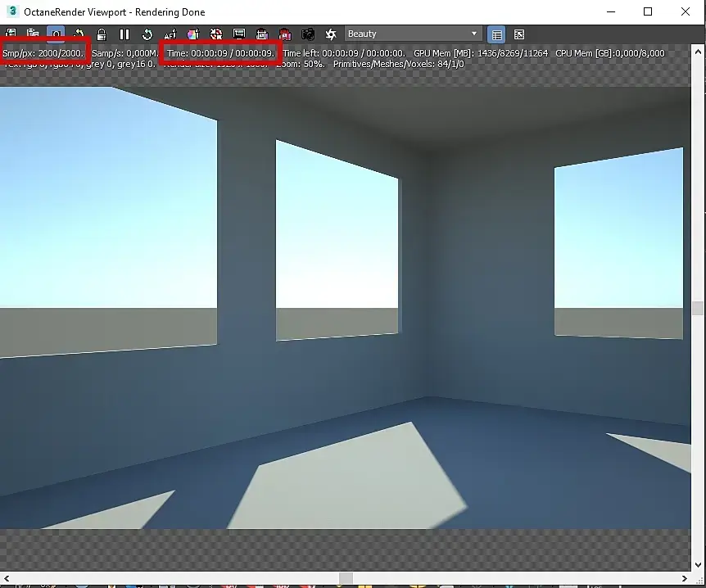This screenshot has height=588, width=706.
Task: Click the rightmost image view toolbar icon
Action: (519, 34)
